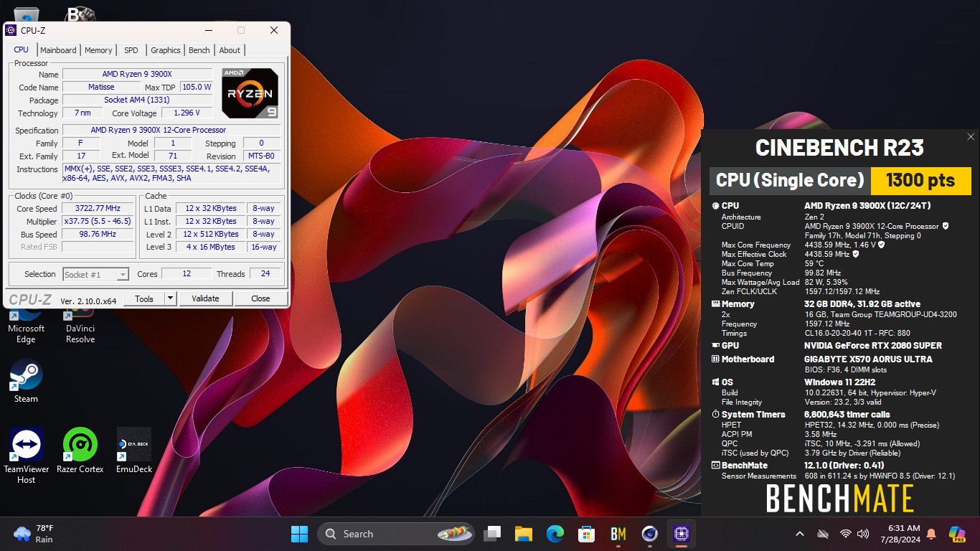This screenshot has width=980, height=551.
Task: Click the CPUID verified shield icon
Action: click(946, 226)
